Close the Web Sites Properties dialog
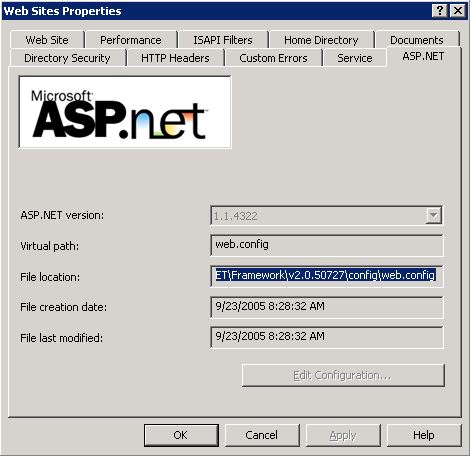 tap(458, 11)
